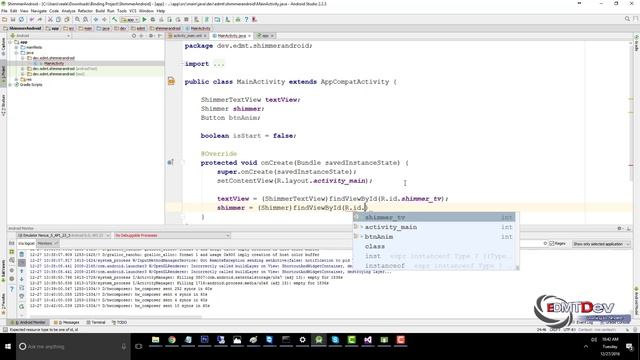Click override gutter marker beside onCreate

click(171, 162)
